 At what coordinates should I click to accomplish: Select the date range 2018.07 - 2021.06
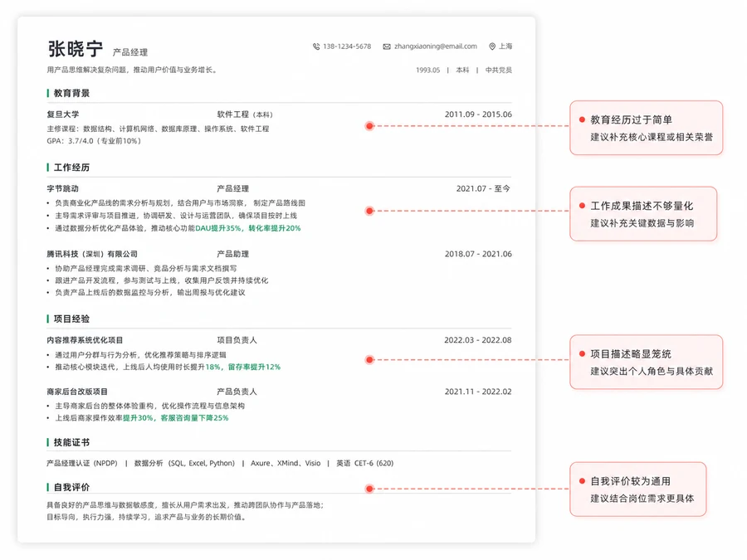tap(478, 254)
